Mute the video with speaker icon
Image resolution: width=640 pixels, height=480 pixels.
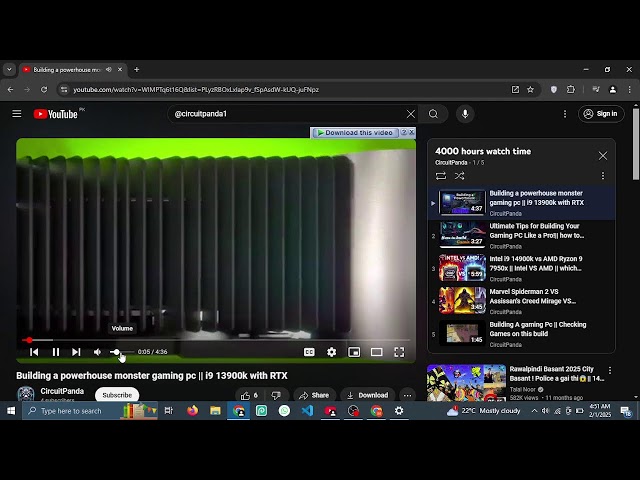pyautogui.click(x=97, y=352)
